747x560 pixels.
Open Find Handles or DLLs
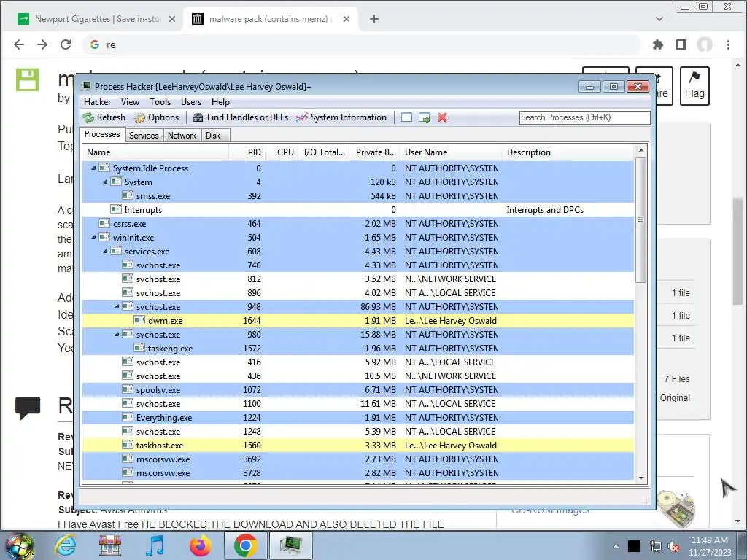click(x=241, y=117)
